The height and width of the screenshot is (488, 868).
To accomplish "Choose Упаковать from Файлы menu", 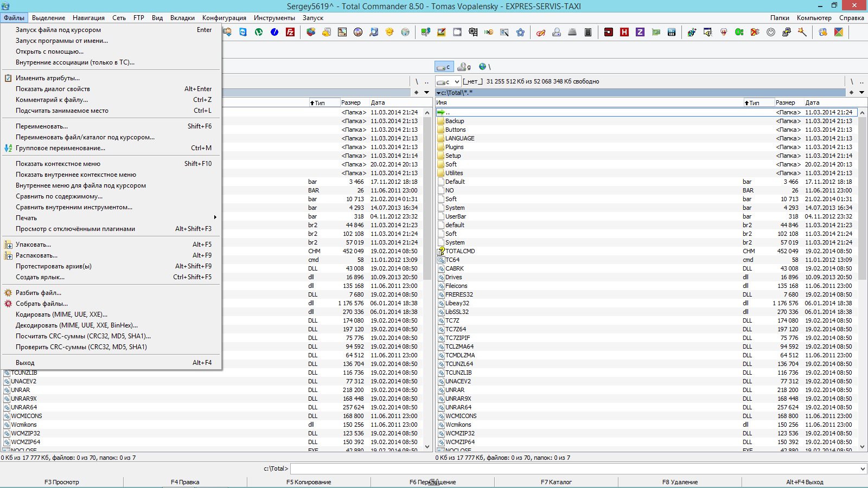I will (111, 245).
